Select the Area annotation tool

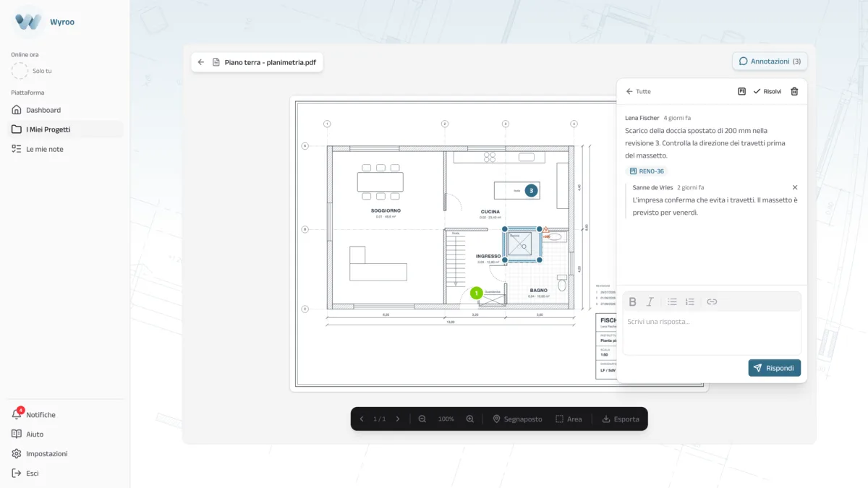569,419
